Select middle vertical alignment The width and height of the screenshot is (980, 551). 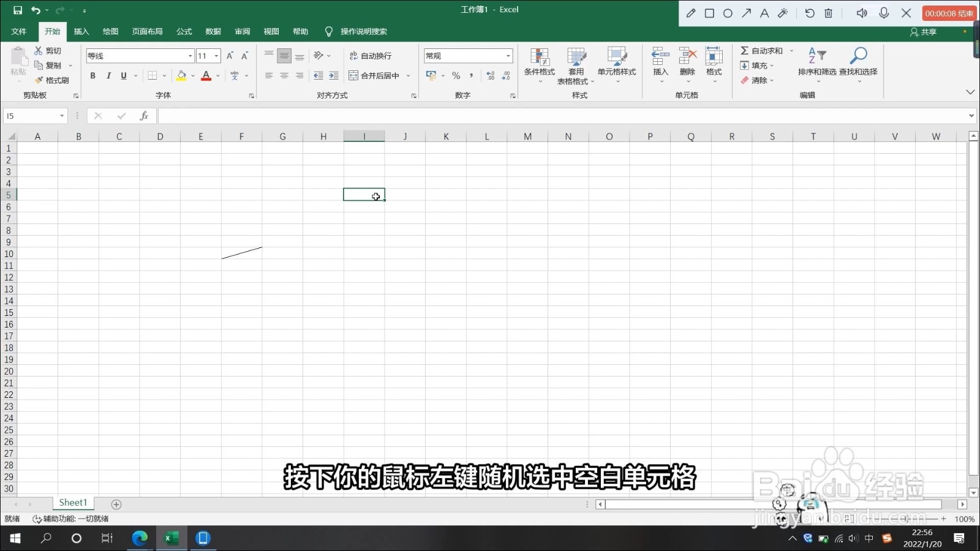284,56
